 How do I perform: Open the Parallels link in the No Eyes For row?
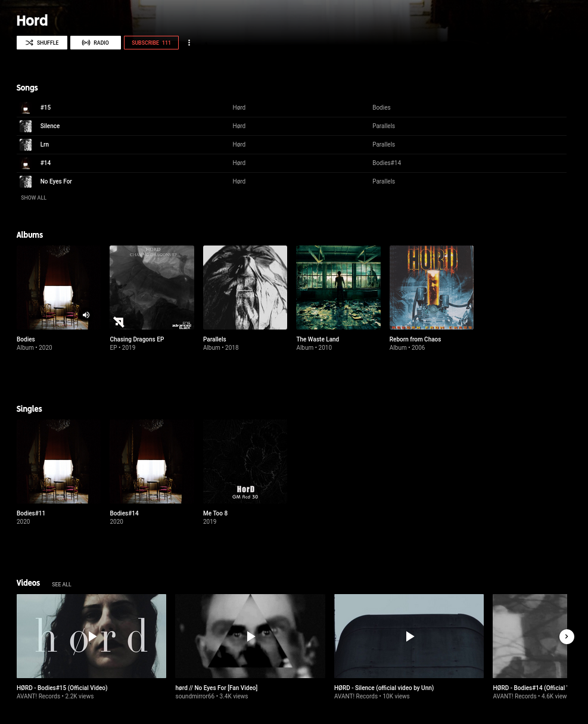(384, 182)
